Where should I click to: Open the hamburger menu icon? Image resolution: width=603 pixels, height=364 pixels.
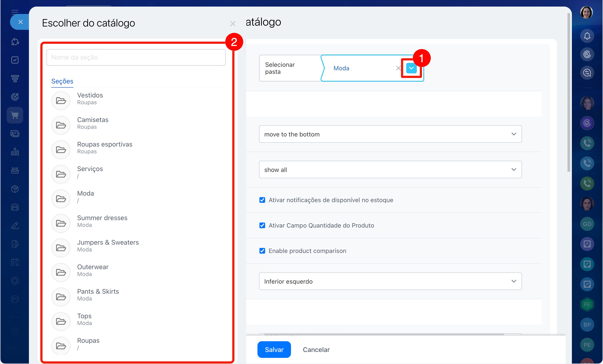click(x=15, y=12)
